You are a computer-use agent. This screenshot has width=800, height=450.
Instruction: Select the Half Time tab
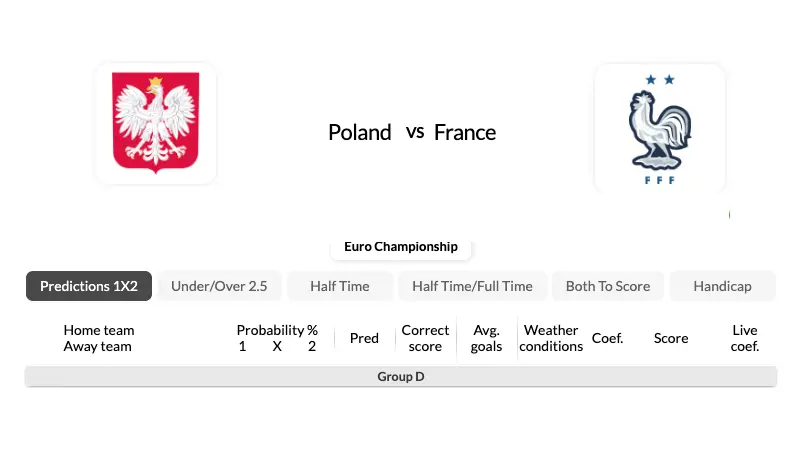point(340,286)
